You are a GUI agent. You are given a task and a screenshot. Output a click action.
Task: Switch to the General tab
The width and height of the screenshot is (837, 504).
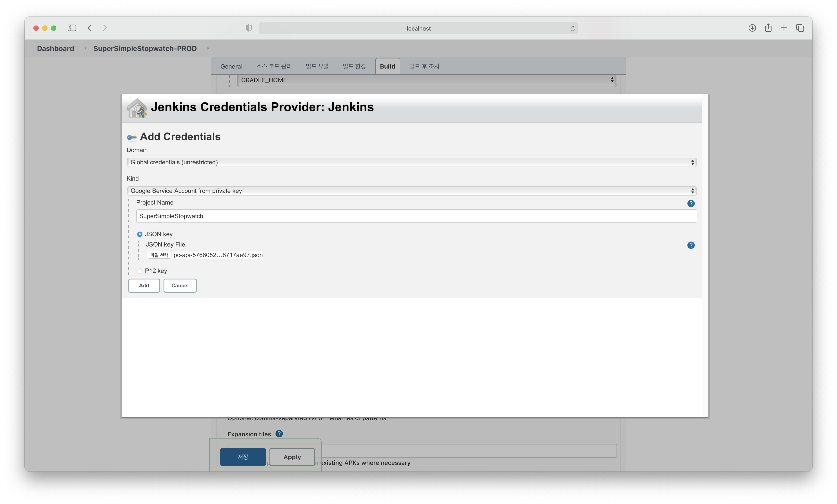coord(231,66)
